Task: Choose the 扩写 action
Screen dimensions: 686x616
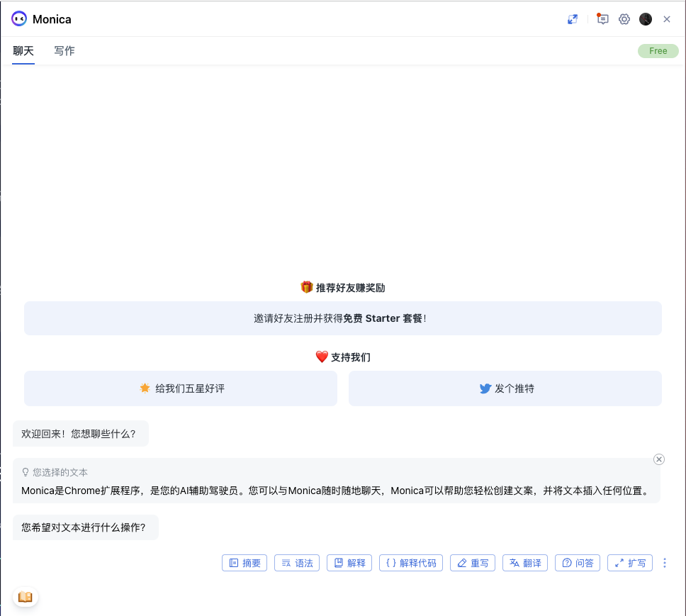Action: pos(630,563)
